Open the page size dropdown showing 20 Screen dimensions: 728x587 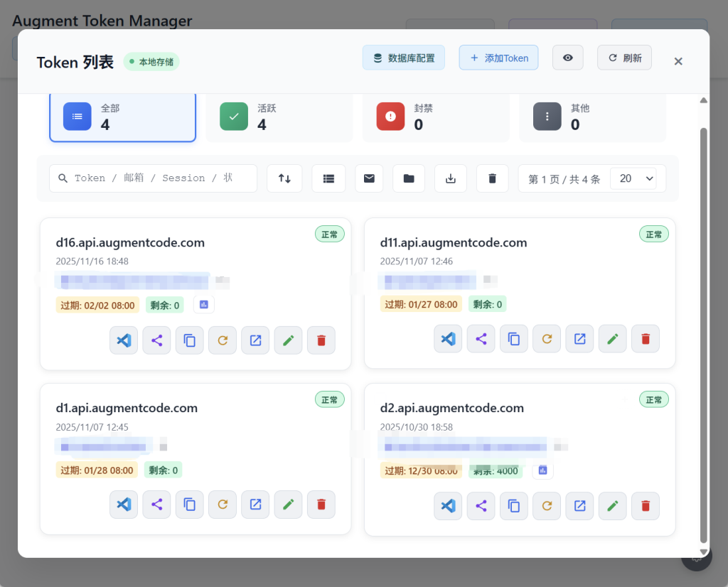(637, 178)
